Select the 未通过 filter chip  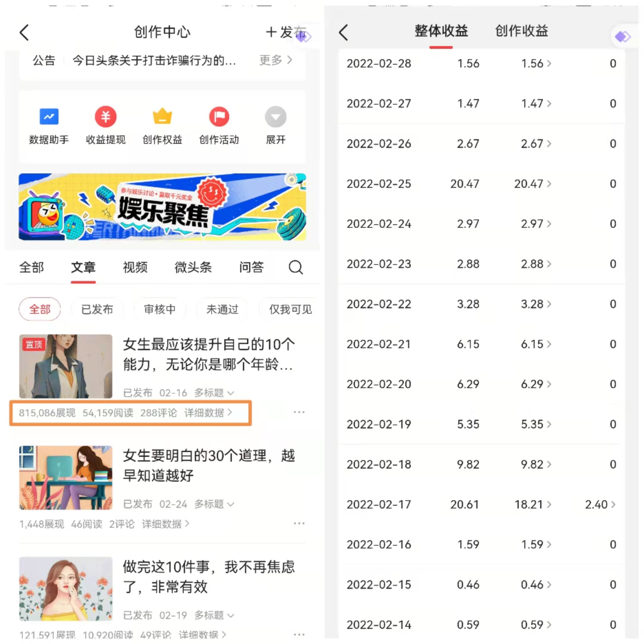click(222, 309)
